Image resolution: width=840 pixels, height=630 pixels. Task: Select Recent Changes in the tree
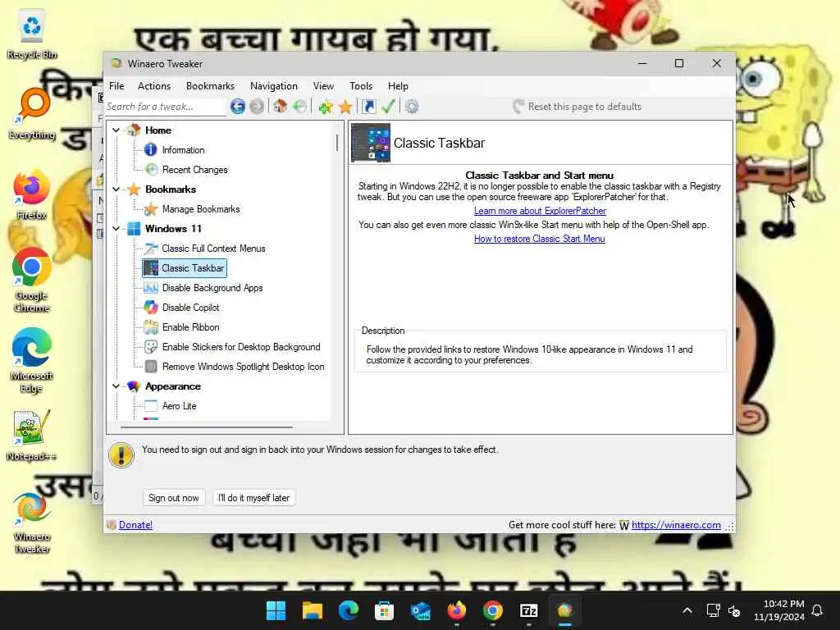coord(195,170)
